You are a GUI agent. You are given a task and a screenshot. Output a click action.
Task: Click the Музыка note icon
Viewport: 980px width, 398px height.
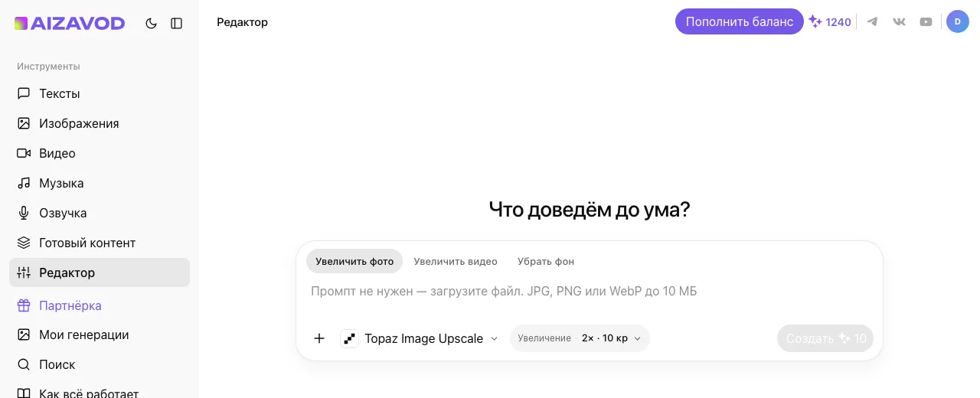point(24,183)
